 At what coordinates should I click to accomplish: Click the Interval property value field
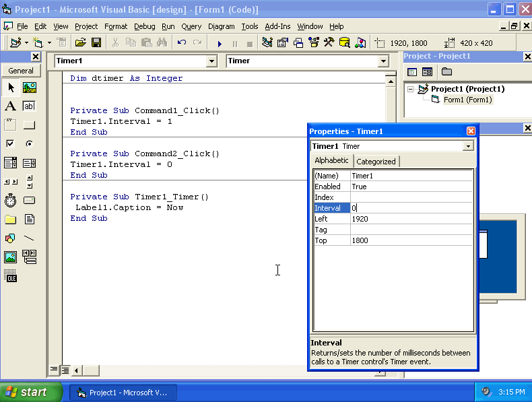(x=411, y=208)
